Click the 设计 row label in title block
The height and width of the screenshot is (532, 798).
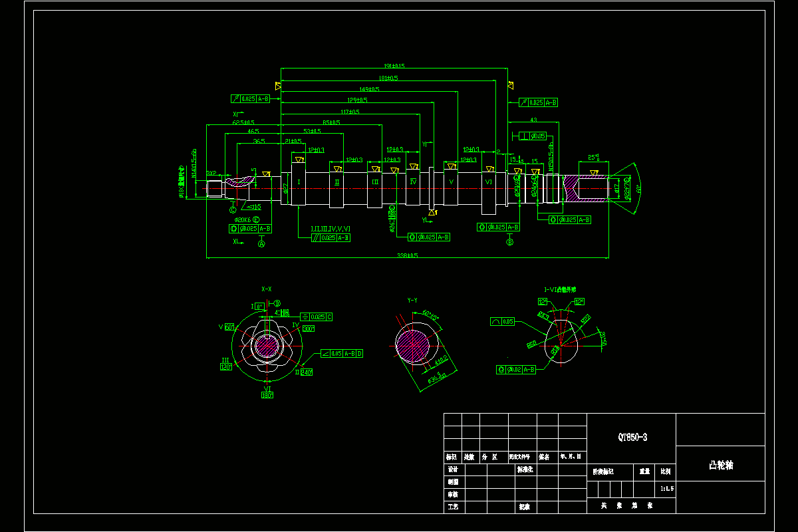(453, 469)
